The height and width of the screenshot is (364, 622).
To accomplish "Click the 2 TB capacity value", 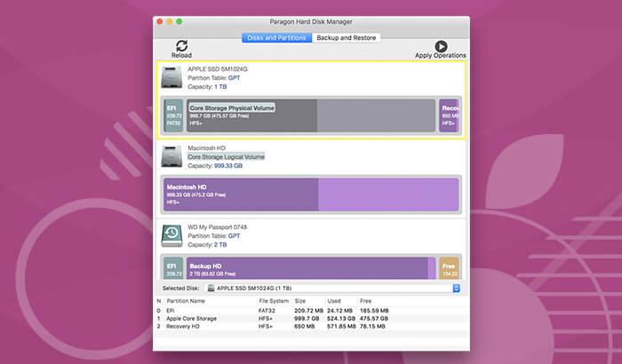I will tap(220, 245).
